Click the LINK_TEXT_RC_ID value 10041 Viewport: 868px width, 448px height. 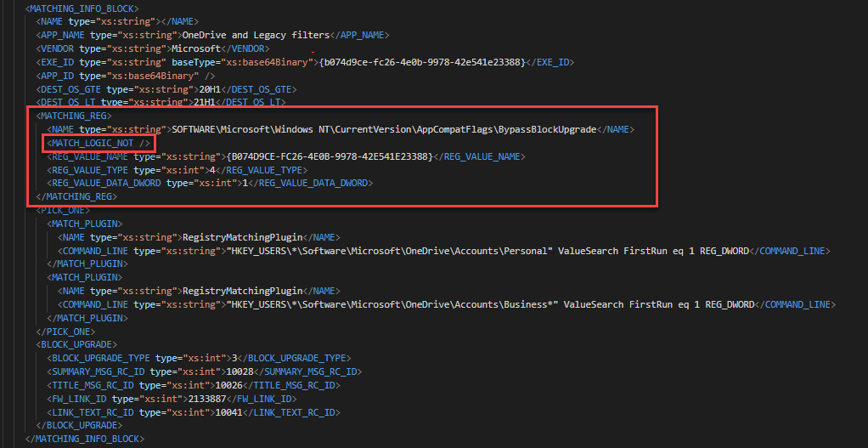[224, 412]
